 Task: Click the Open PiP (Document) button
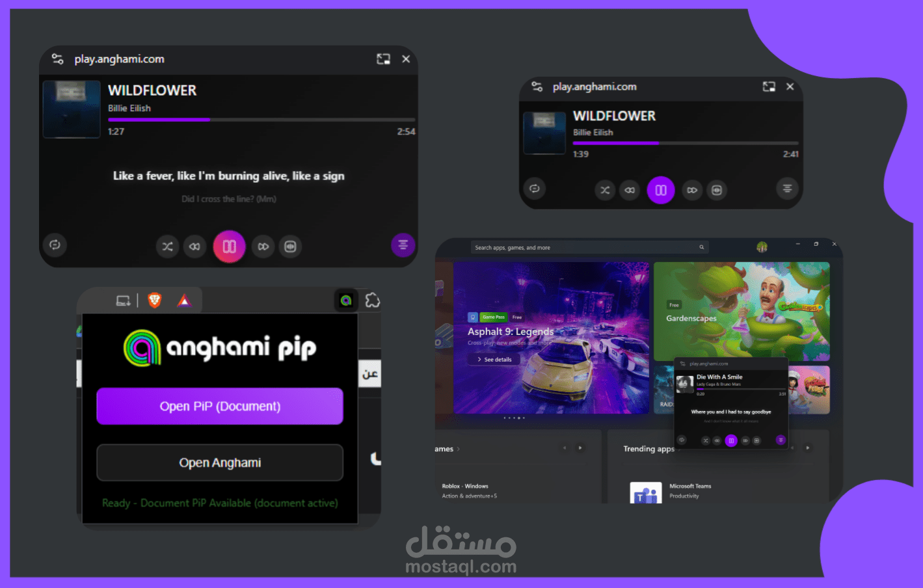(220, 406)
